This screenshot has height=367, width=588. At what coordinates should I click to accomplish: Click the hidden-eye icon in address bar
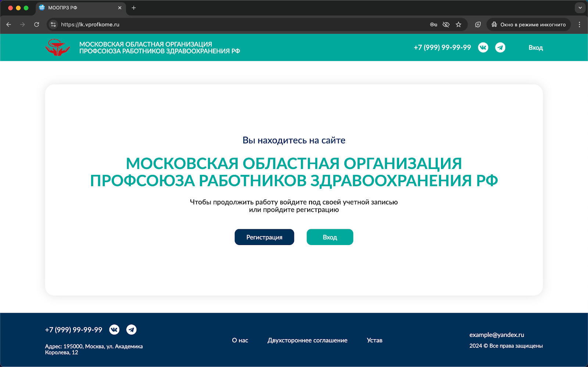point(446,24)
